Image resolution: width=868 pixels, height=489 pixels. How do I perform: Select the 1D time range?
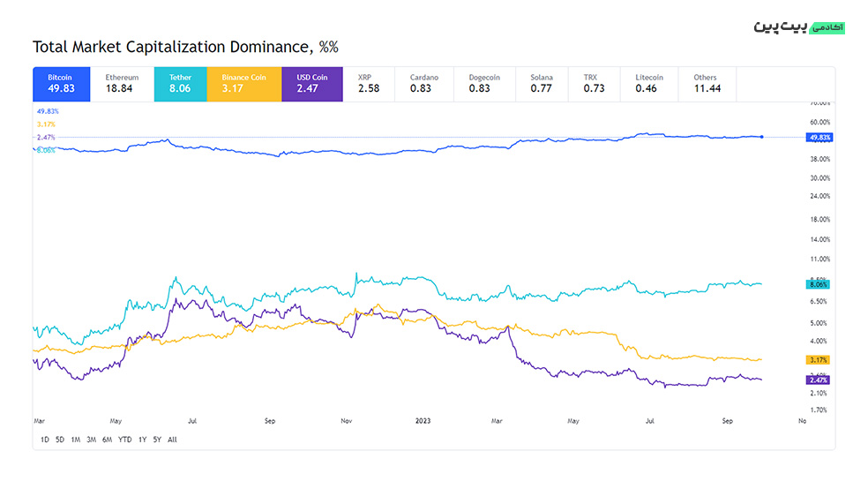[x=45, y=440]
